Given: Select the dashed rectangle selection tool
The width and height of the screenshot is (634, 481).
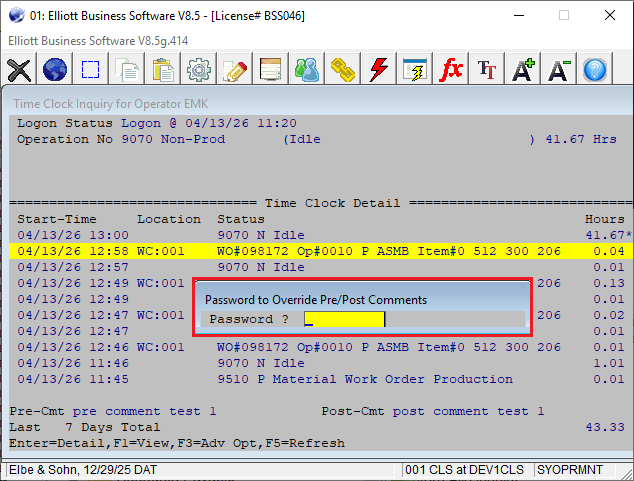Looking at the screenshot, I should point(91,70).
